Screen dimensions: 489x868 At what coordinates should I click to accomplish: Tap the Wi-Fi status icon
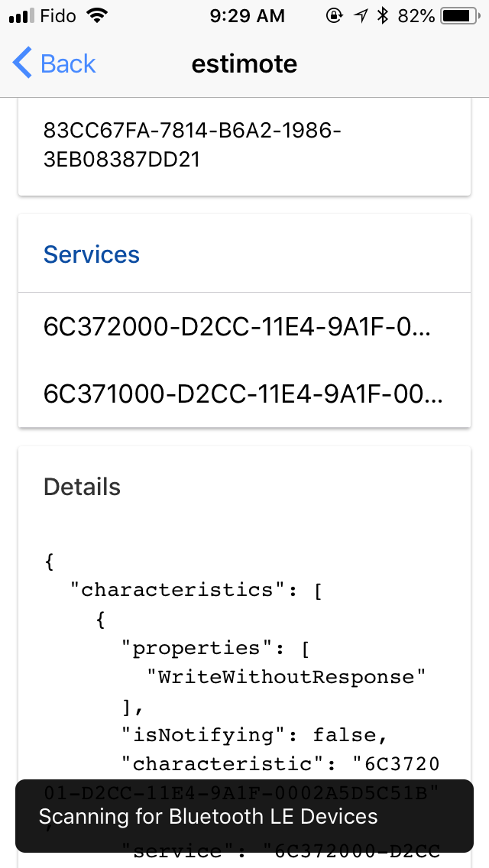click(96, 16)
